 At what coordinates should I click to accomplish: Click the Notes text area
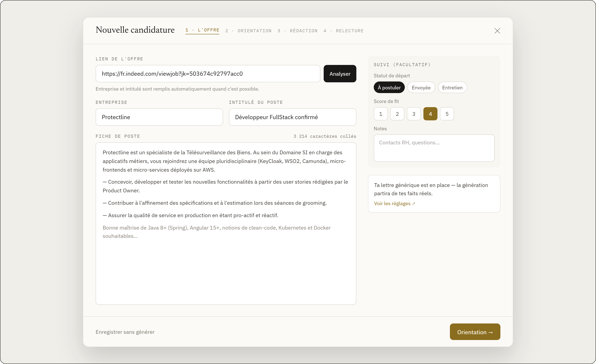(434, 148)
